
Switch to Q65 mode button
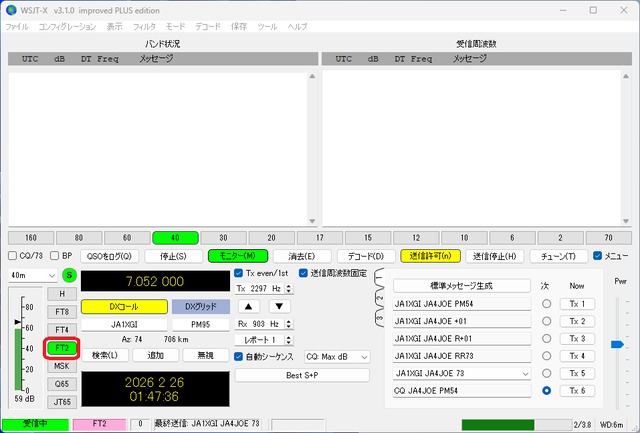[x=62, y=384]
